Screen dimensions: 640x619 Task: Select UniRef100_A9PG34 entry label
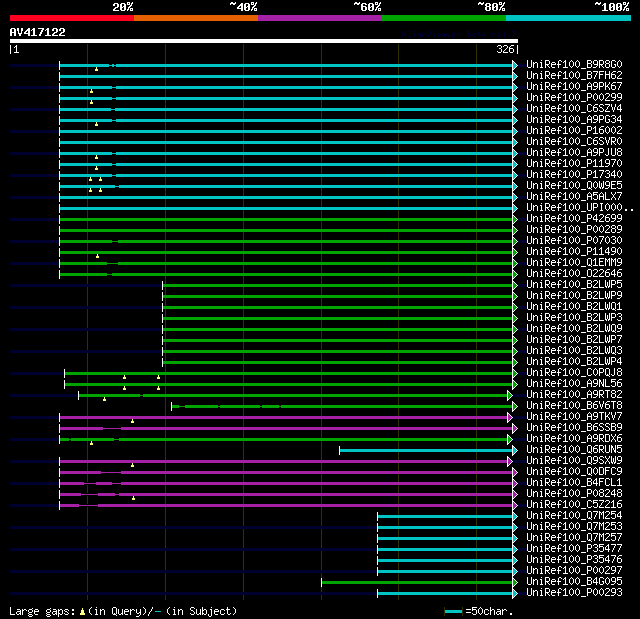point(574,120)
